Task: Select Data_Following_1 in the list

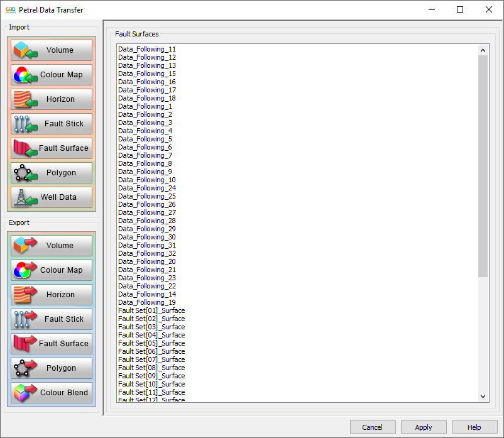Action: [145, 106]
